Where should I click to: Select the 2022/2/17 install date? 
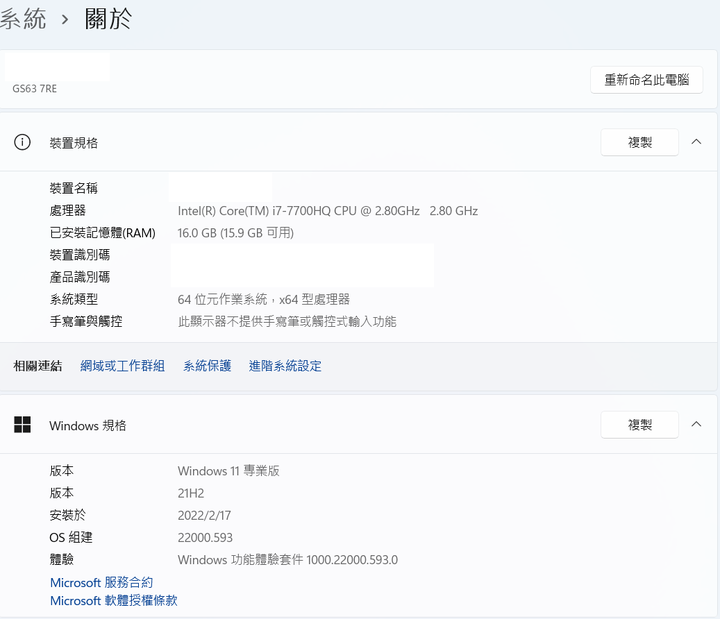pos(204,515)
